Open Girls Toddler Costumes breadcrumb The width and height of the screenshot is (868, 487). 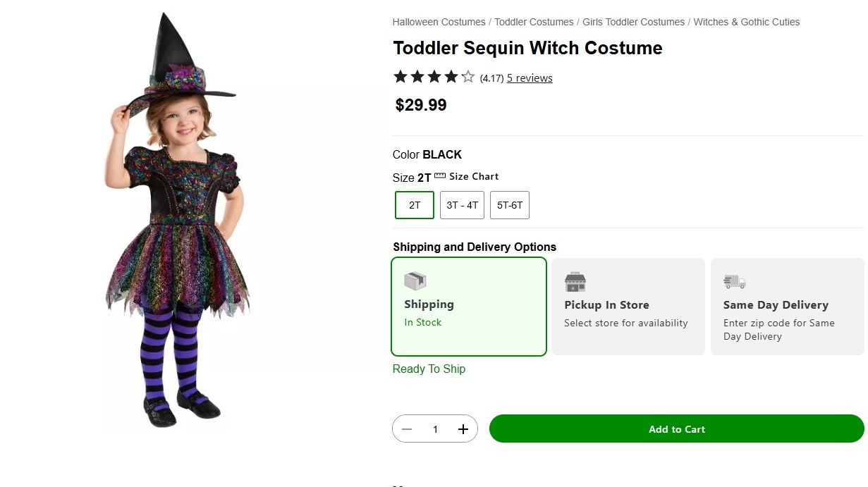pos(633,22)
